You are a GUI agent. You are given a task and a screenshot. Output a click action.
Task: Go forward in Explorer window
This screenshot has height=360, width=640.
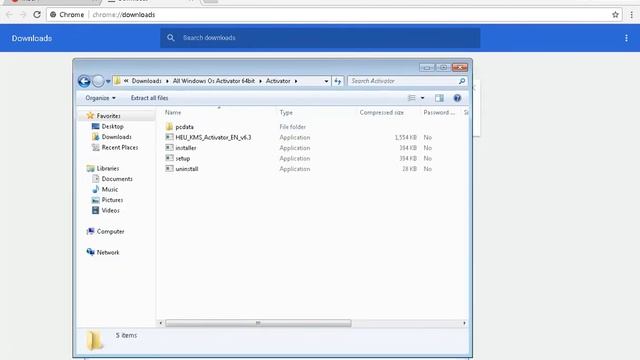click(98, 81)
